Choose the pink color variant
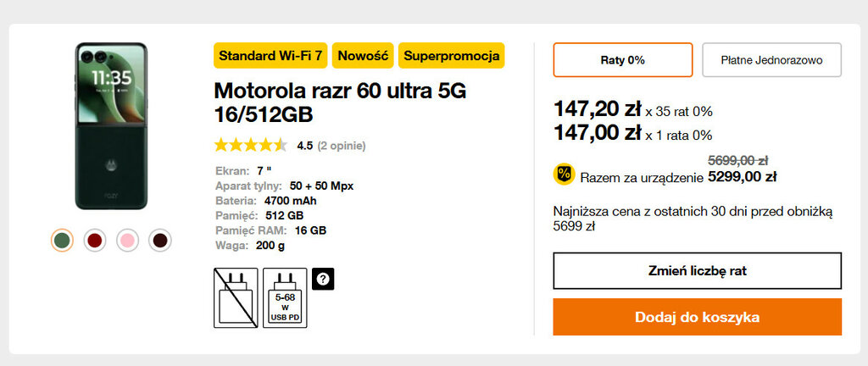 pyautogui.click(x=127, y=241)
